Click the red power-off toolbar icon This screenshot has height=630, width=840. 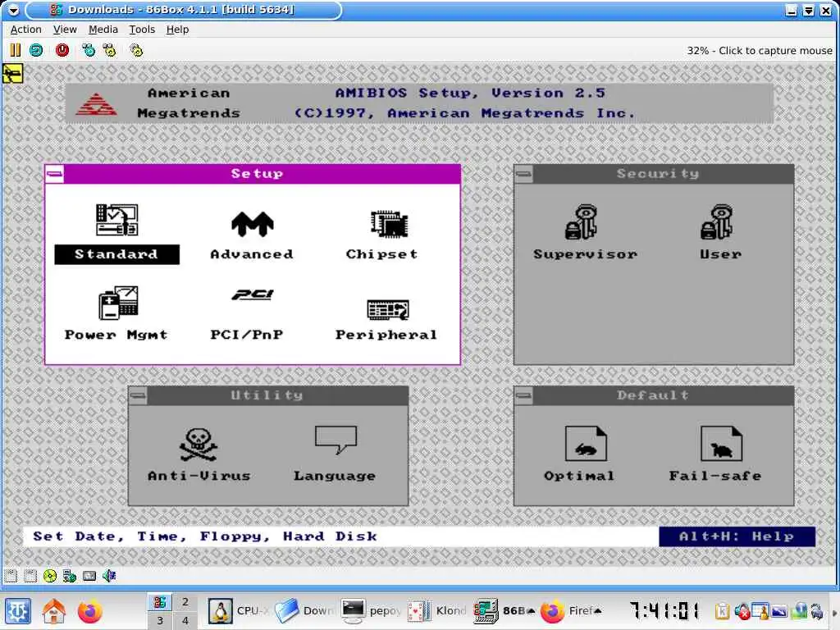(62, 50)
